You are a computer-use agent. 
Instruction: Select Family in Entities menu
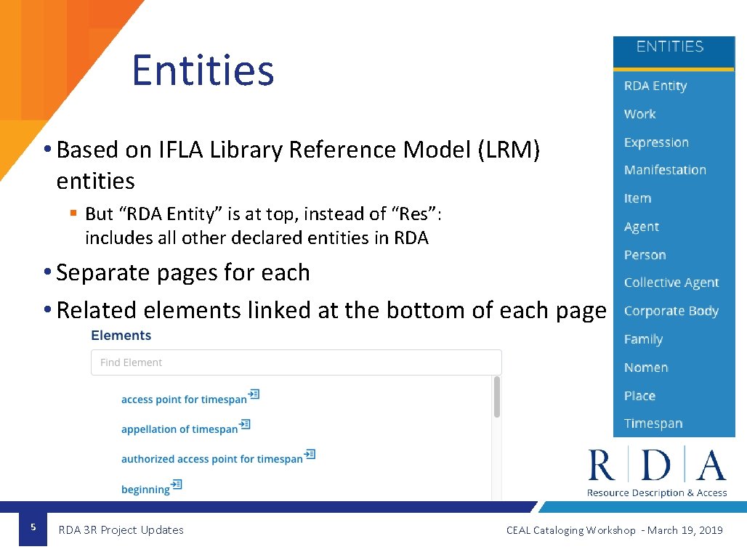[x=643, y=339]
